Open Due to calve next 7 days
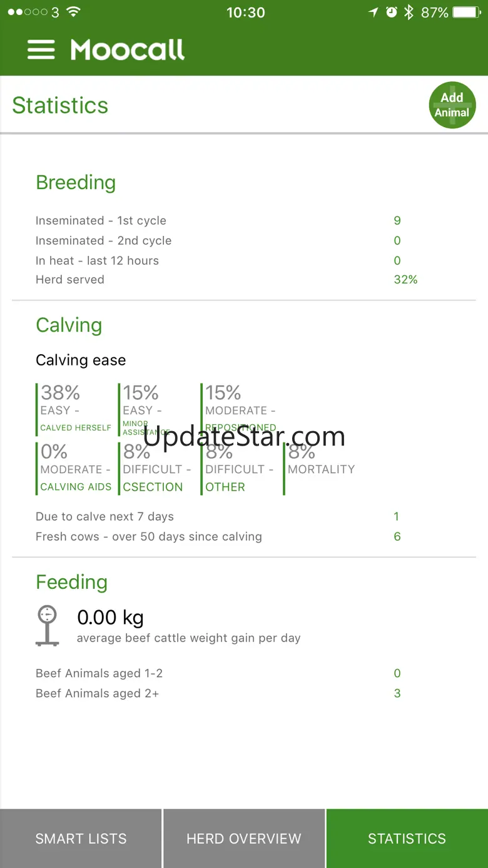This screenshot has height=868, width=488. coord(104,517)
